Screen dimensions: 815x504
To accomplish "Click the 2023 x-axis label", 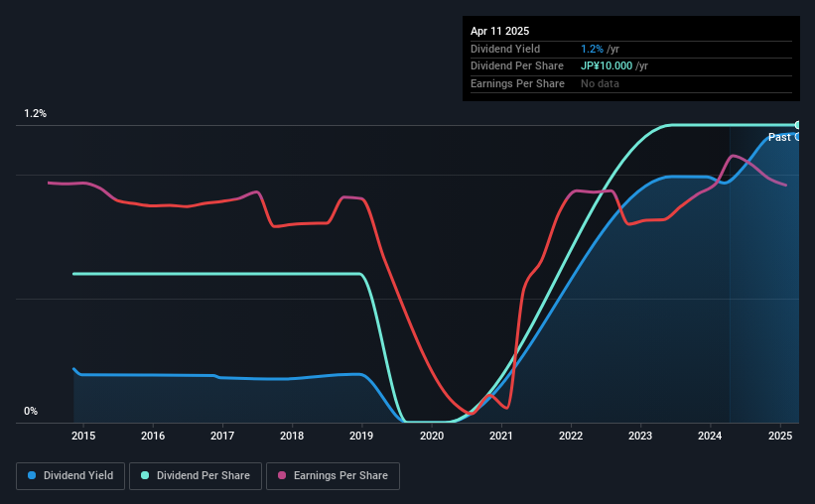I will [x=640, y=436].
